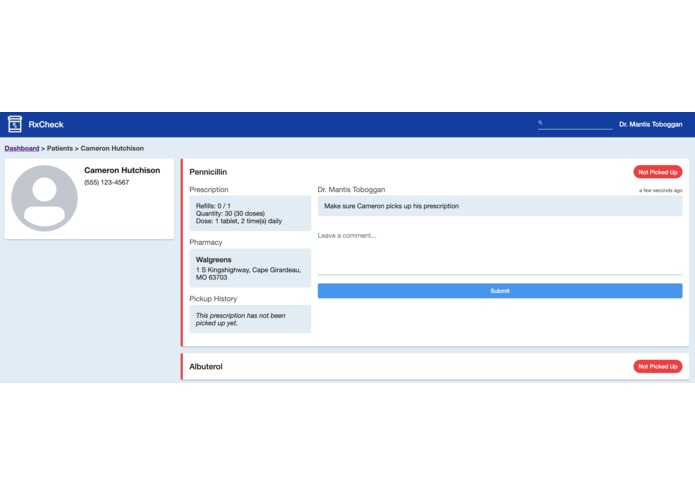The width and height of the screenshot is (695, 494).
Task: Focus the Leave a comment text area
Action: click(x=500, y=252)
